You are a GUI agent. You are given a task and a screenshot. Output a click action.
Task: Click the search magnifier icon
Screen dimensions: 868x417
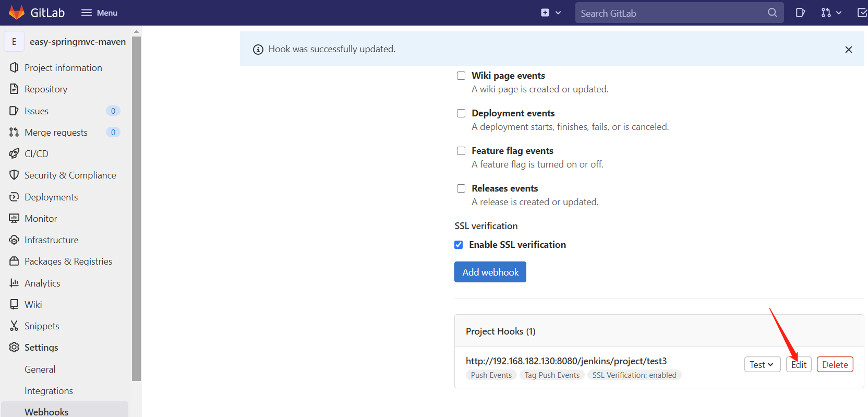click(x=772, y=13)
